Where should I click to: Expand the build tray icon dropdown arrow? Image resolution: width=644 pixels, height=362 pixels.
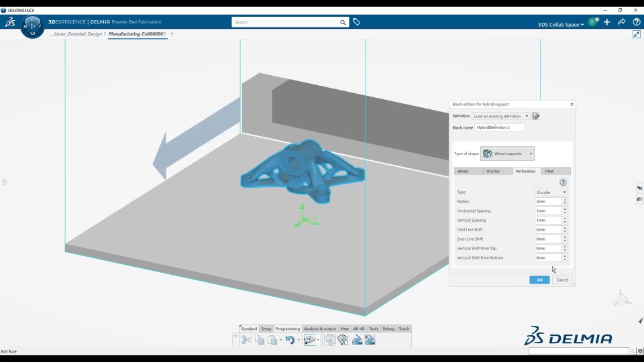[318, 340]
